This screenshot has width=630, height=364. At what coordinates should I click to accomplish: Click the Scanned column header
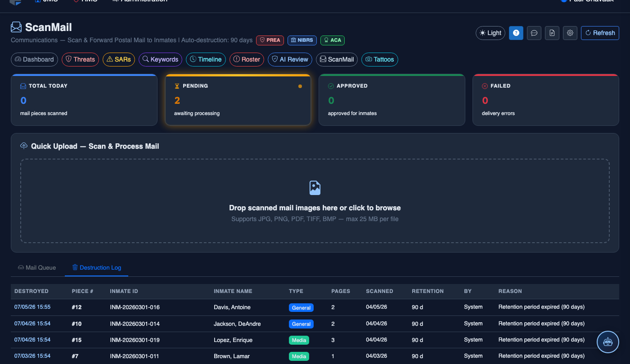click(379, 291)
